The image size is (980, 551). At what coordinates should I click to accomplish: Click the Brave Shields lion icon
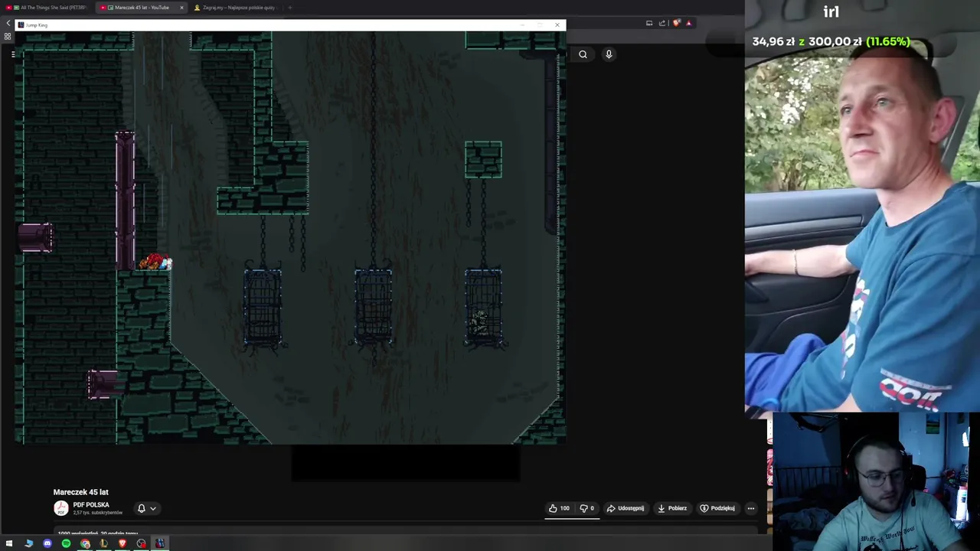pyautogui.click(x=676, y=23)
